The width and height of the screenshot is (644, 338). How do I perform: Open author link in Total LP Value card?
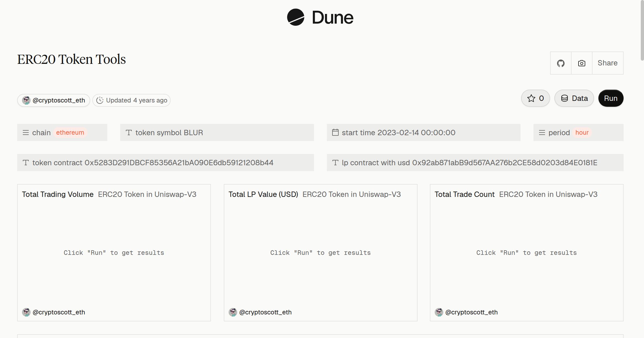coord(265,312)
